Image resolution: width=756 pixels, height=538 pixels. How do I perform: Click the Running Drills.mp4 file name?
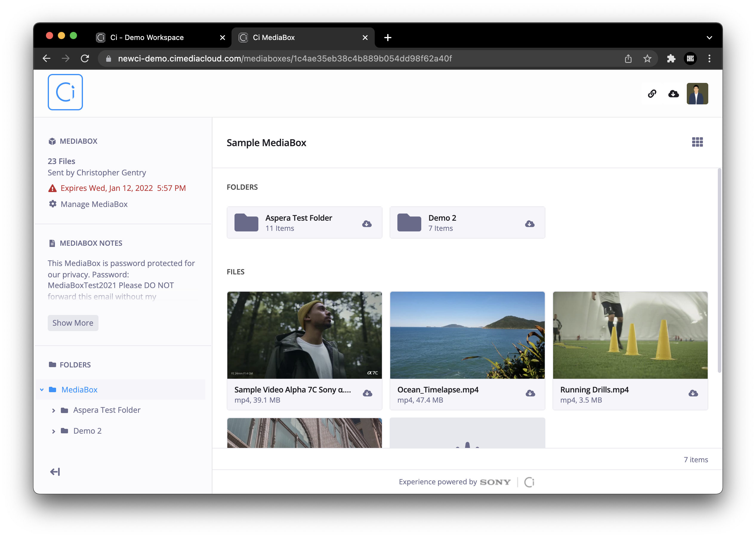coord(594,389)
